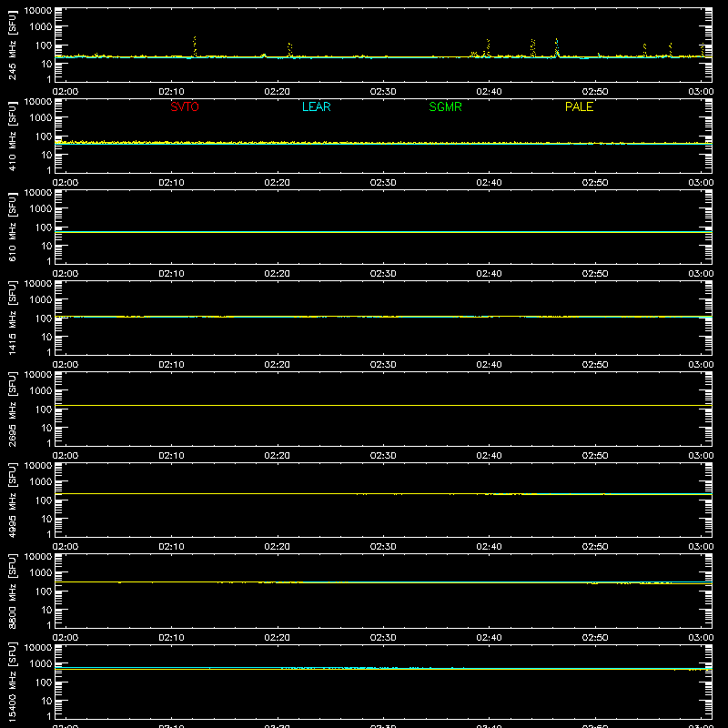
Task: Select the 1415 MHz [SFU] axis title
Action: click(13, 318)
